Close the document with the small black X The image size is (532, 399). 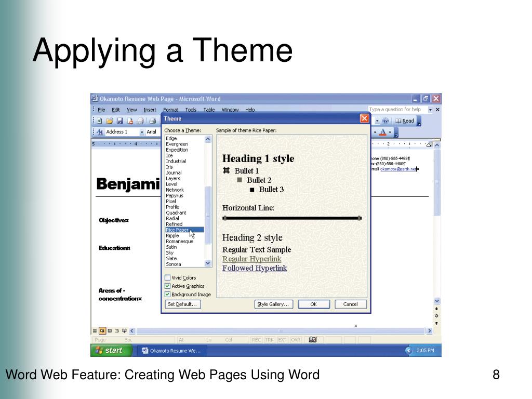(437, 110)
